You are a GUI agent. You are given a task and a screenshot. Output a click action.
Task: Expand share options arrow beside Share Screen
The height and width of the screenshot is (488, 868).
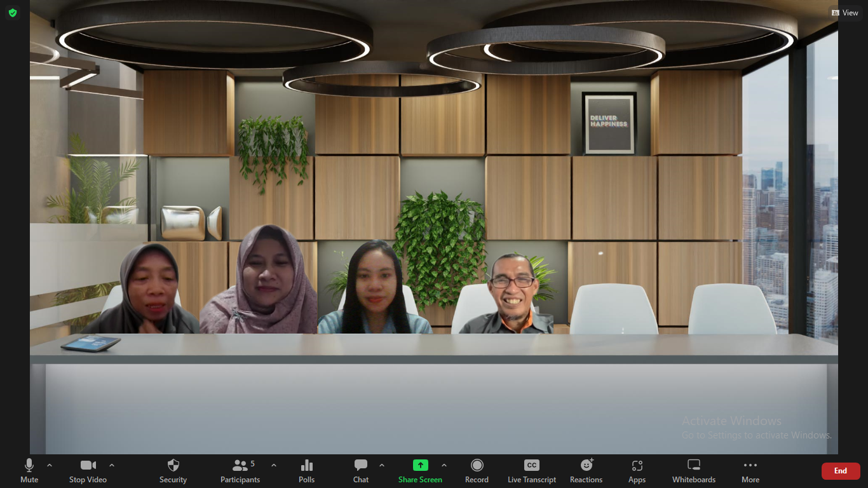pos(444,465)
